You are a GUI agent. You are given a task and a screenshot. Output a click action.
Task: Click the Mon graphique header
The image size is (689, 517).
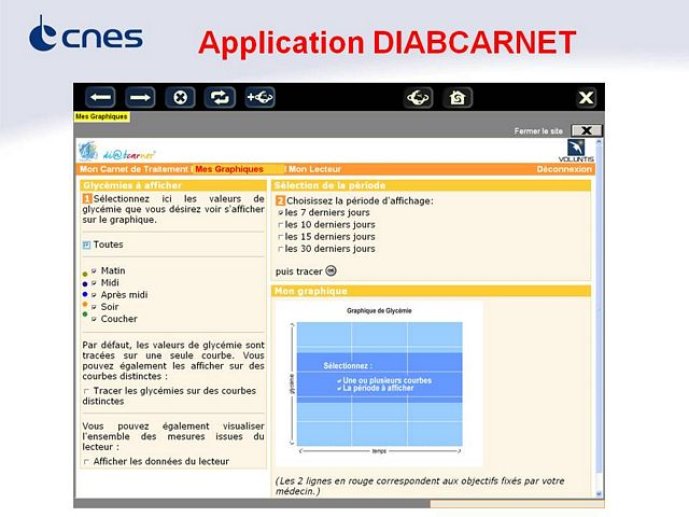click(431, 291)
